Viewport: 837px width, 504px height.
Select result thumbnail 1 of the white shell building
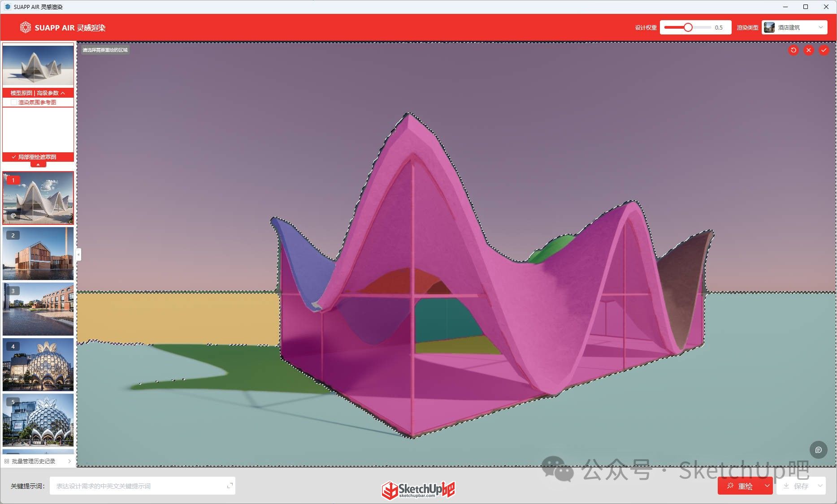38,198
